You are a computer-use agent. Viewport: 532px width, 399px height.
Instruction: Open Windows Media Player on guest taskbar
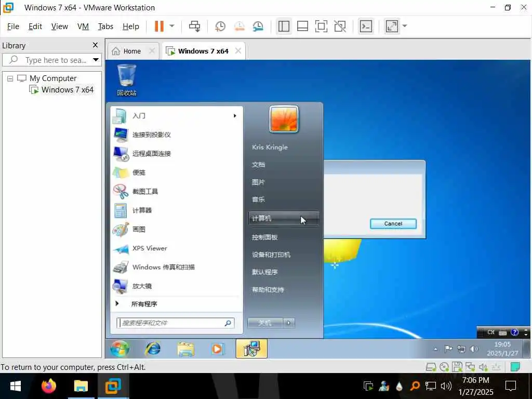pos(218,349)
